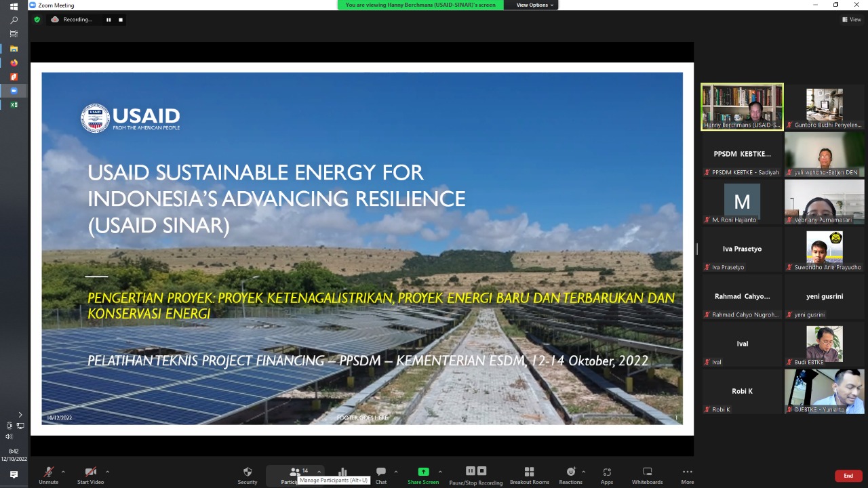Expand hidden system tray icons
Viewport: 868px width, 488px height.
20,415
